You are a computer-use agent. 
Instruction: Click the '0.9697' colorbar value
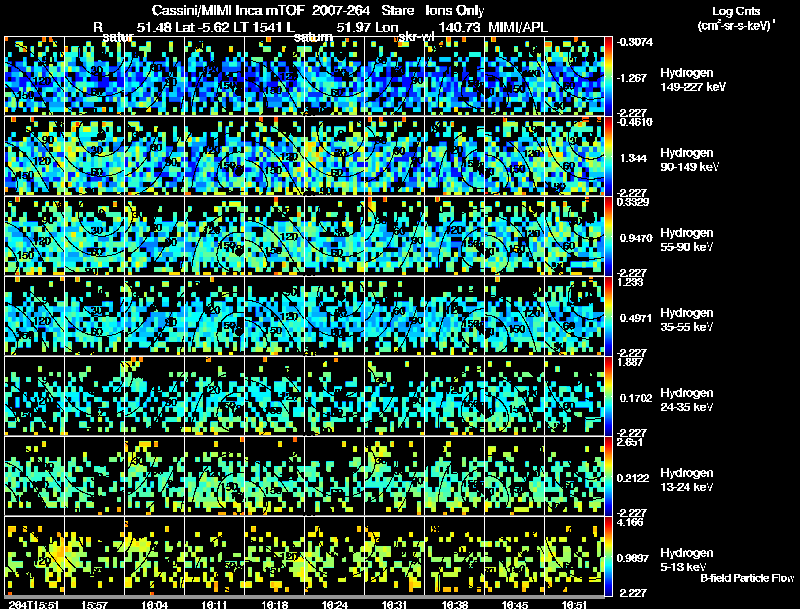click(635, 558)
